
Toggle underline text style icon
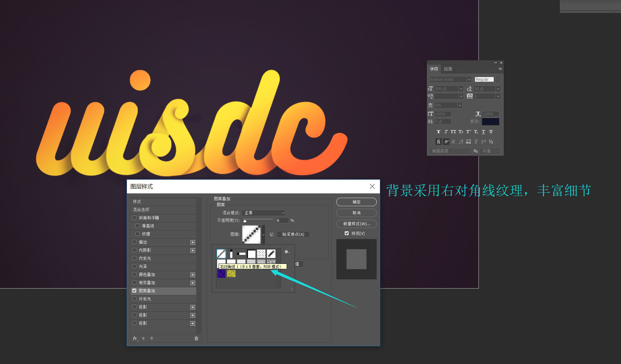tap(483, 132)
